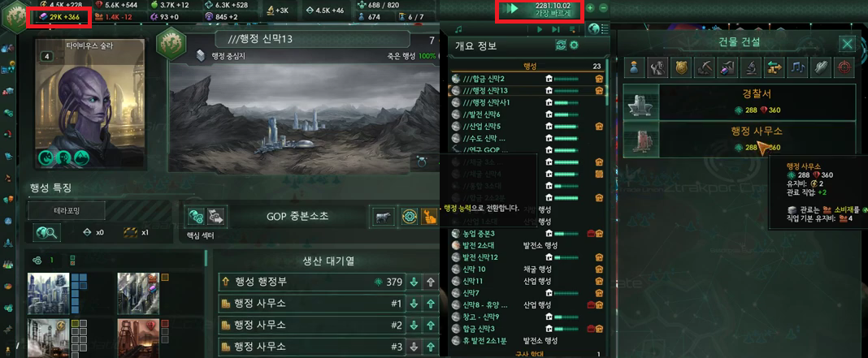Click the 테라포밍 button
Viewport: 868px width, 358px height.
[x=67, y=210]
